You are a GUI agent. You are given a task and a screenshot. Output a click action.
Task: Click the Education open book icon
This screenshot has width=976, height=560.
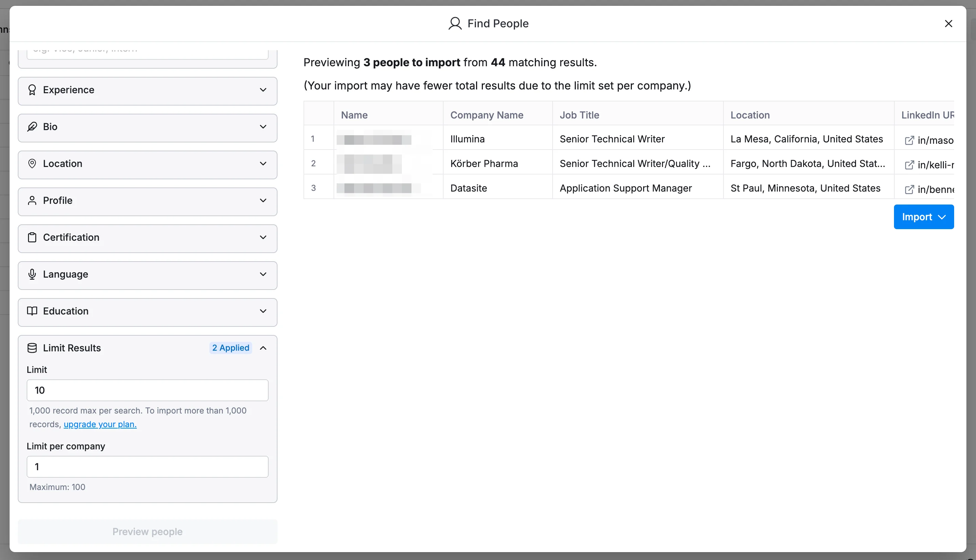(32, 311)
